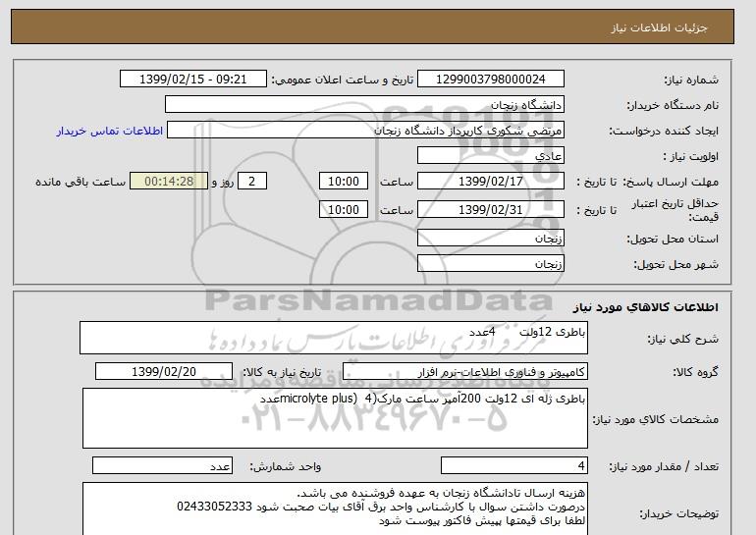Click label شرح کلی نیاز
The width and height of the screenshot is (756, 535).
pyautogui.click(x=682, y=339)
